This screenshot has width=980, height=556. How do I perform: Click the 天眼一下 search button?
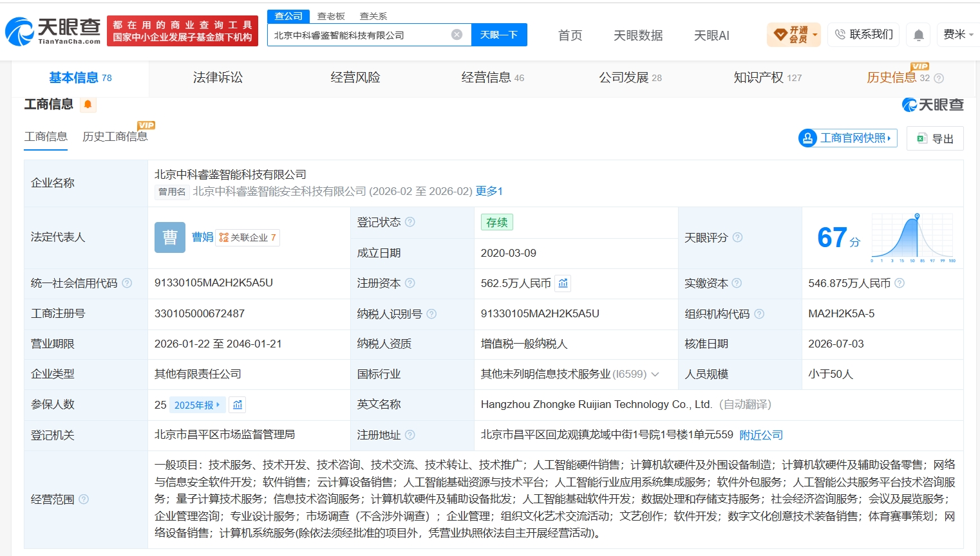pos(499,35)
